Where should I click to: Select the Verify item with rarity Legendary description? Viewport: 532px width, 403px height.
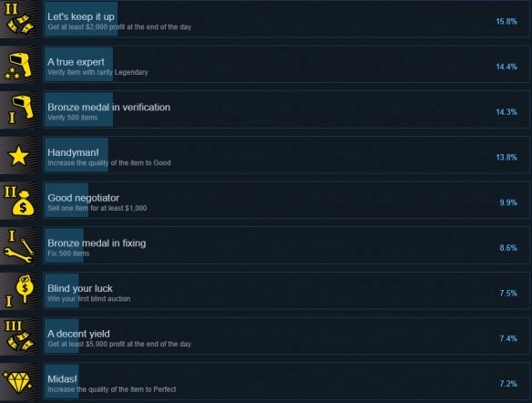point(97,72)
